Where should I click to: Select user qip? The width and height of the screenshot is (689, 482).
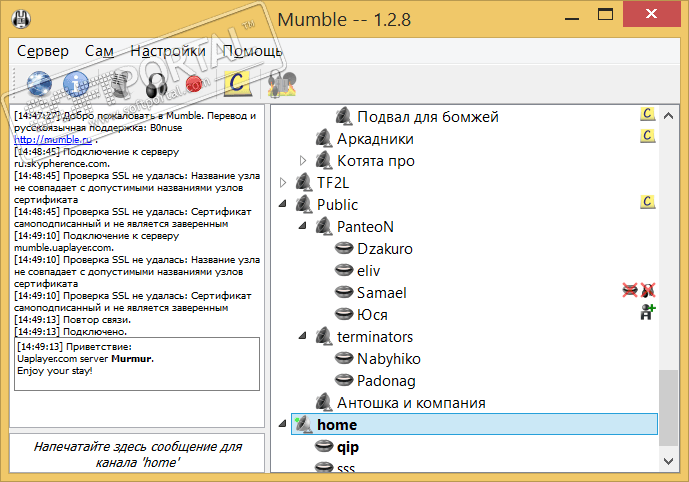(x=348, y=447)
